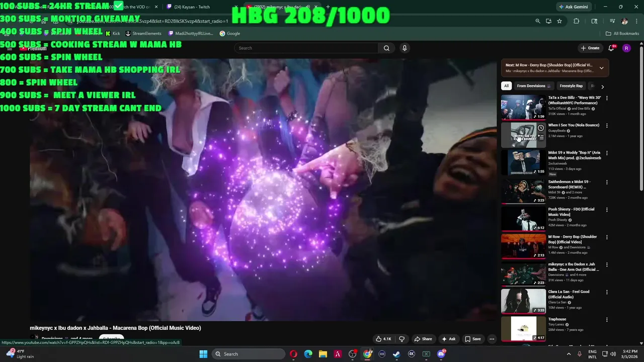Click the Ask button under video
This screenshot has height=362, width=644.
[448, 339]
